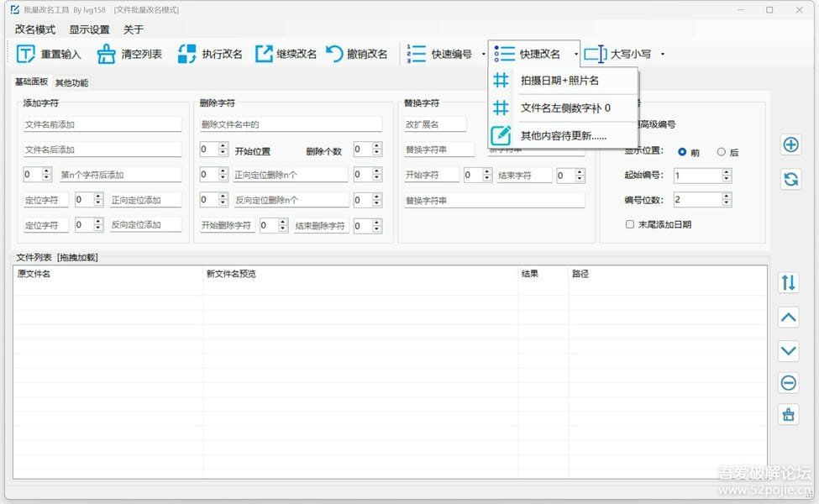This screenshot has width=819, height=504.
Task: Open the 快捷改名 dropdown menu
Action: click(x=579, y=52)
